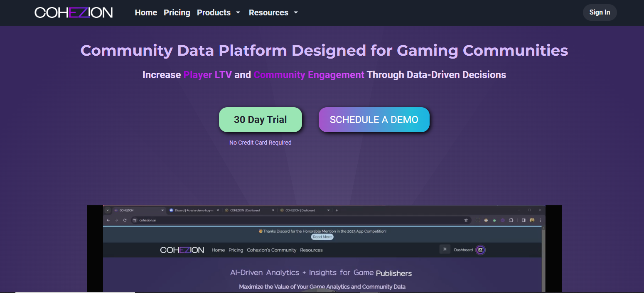
Task: Click the 'Community Data Platform Designed for Gaming Communities' heading
Action: [x=324, y=51]
